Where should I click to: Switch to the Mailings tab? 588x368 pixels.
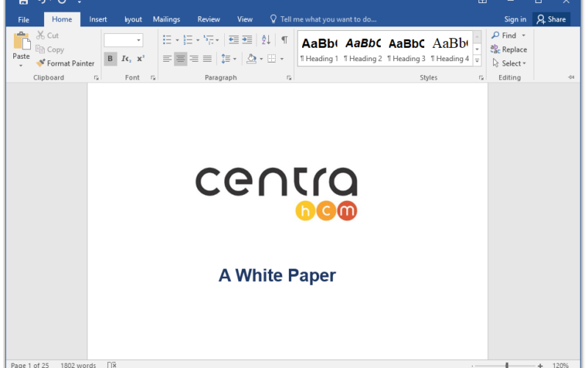tap(166, 19)
